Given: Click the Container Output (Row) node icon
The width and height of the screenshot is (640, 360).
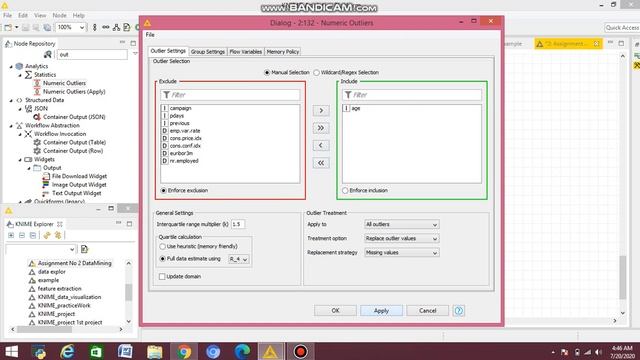Looking at the screenshot, I should 37,151.
